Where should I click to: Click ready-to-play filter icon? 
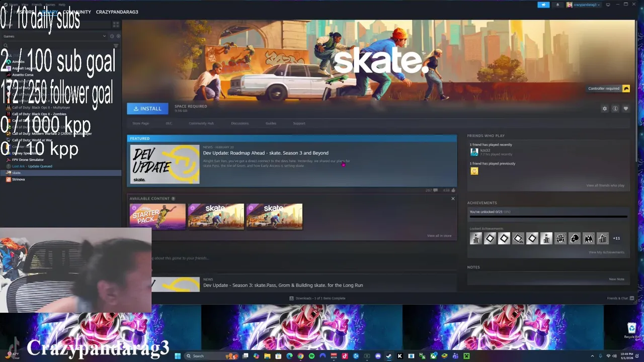click(x=118, y=36)
